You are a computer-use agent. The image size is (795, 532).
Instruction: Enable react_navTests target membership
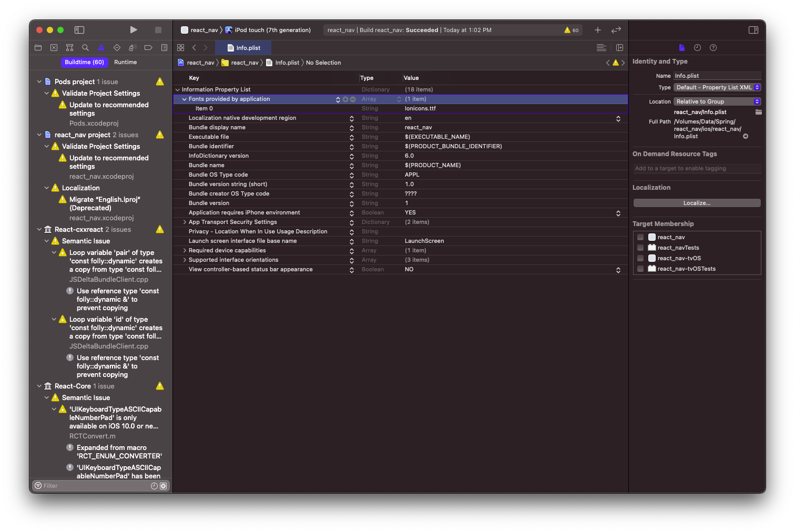(640, 248)
